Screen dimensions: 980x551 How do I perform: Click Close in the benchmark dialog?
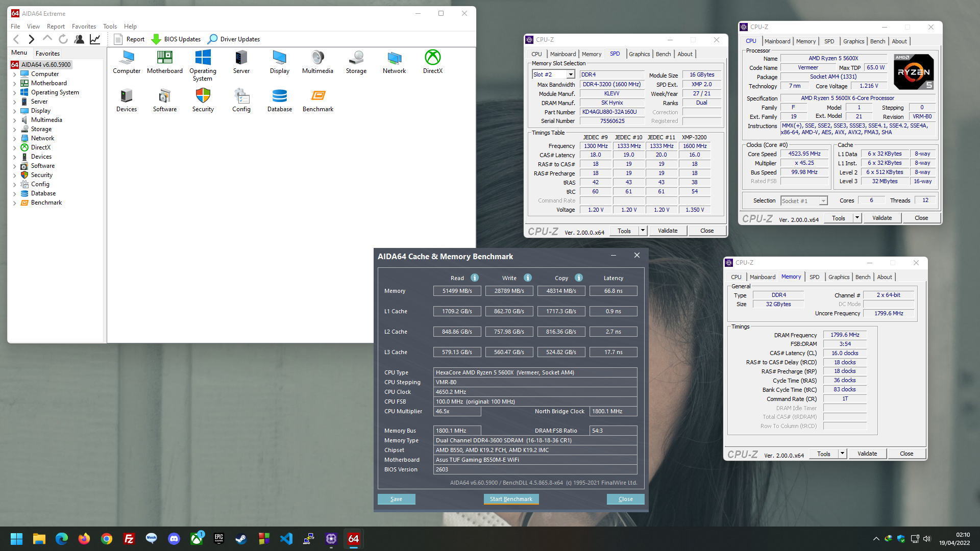625,499
